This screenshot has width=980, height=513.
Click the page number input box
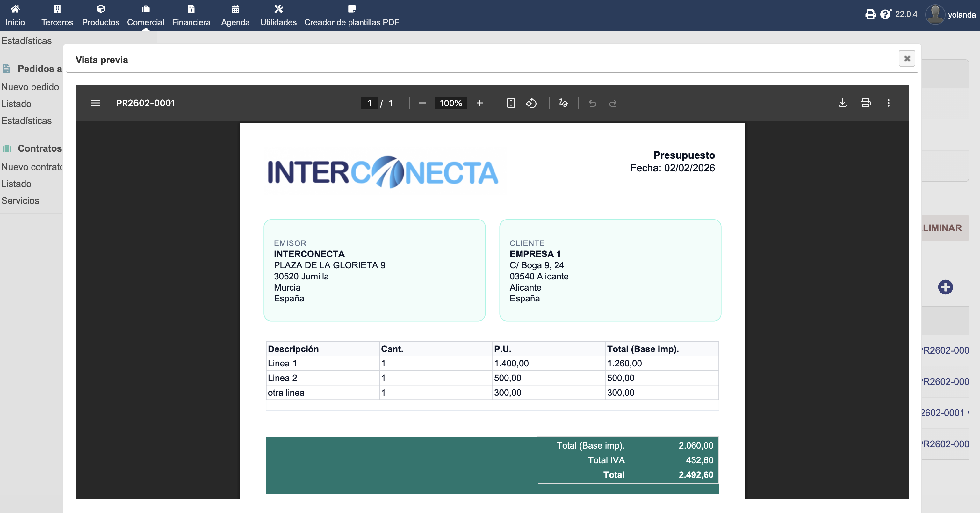pyautogui.click(x=369, y=103)
